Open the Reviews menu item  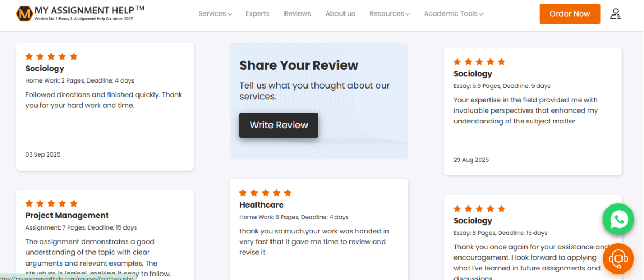[297, 14]
